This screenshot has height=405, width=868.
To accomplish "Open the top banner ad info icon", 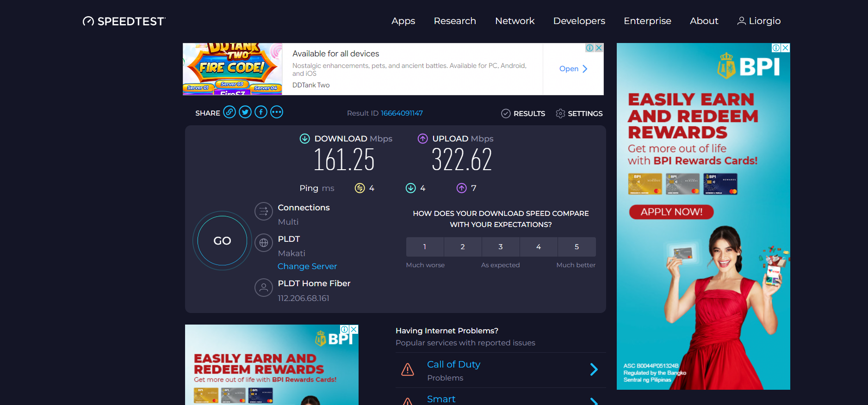I will click(x=589, y=48).
